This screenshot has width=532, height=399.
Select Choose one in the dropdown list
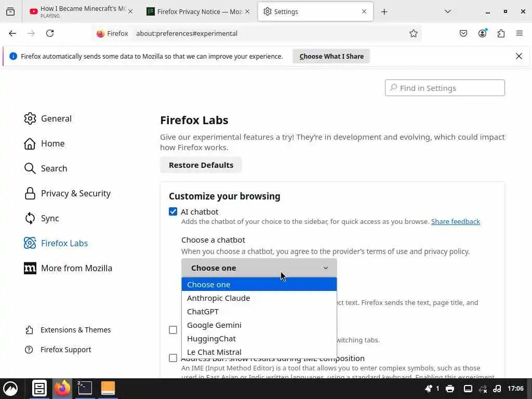tap(259, 284)
